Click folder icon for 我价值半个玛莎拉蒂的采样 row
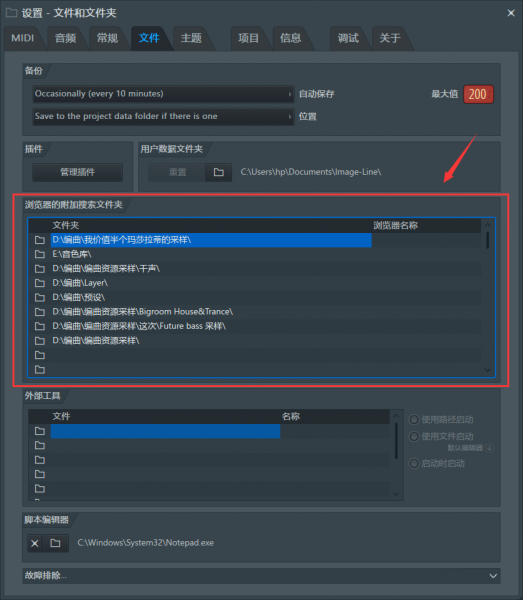This screenshot has width=523, height=600. tap(40, 240)
